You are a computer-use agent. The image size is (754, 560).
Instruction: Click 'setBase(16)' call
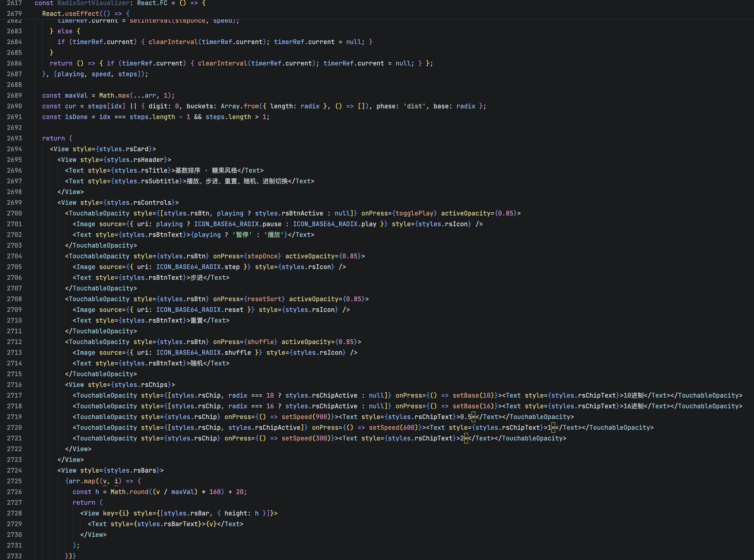pyautogui.click(x=473, y=406)
